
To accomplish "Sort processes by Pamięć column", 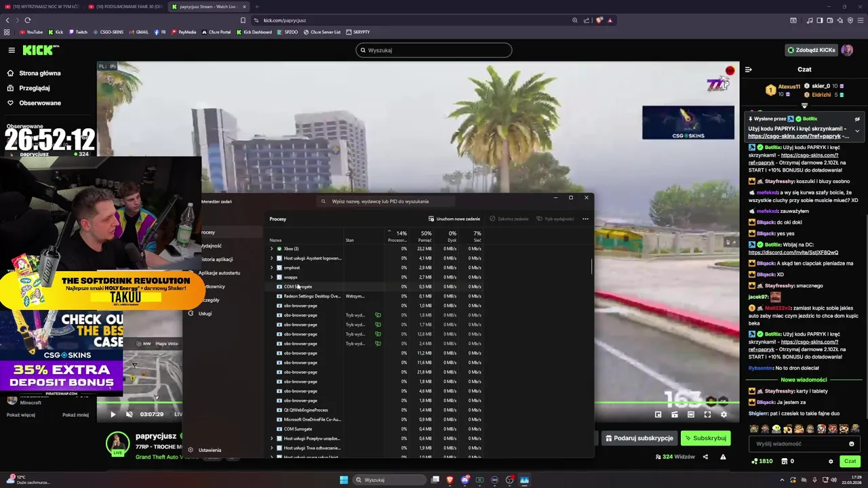I will 425,237.
